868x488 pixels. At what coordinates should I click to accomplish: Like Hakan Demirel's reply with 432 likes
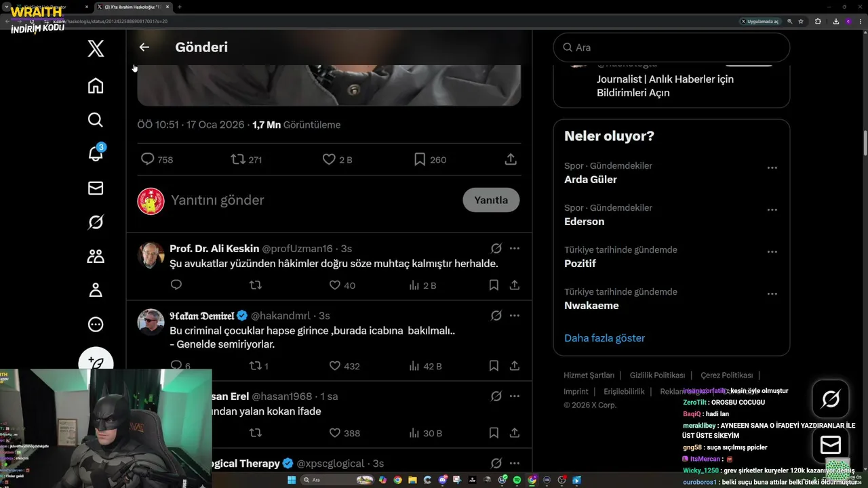(334, 366)
